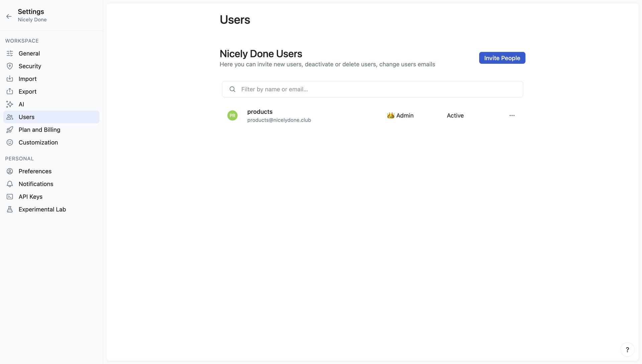
Task: Open the Notifications settings
Action: pyautogui.click(x=36, y=184)
